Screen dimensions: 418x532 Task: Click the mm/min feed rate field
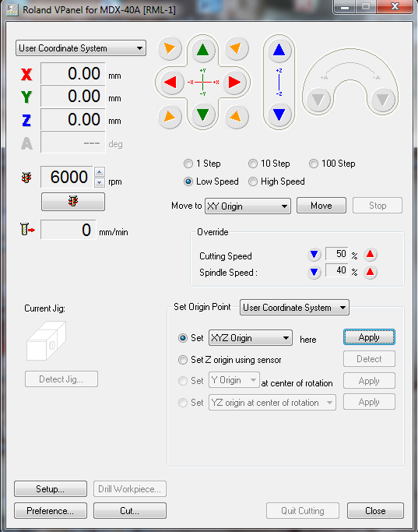tap(68, 230)
